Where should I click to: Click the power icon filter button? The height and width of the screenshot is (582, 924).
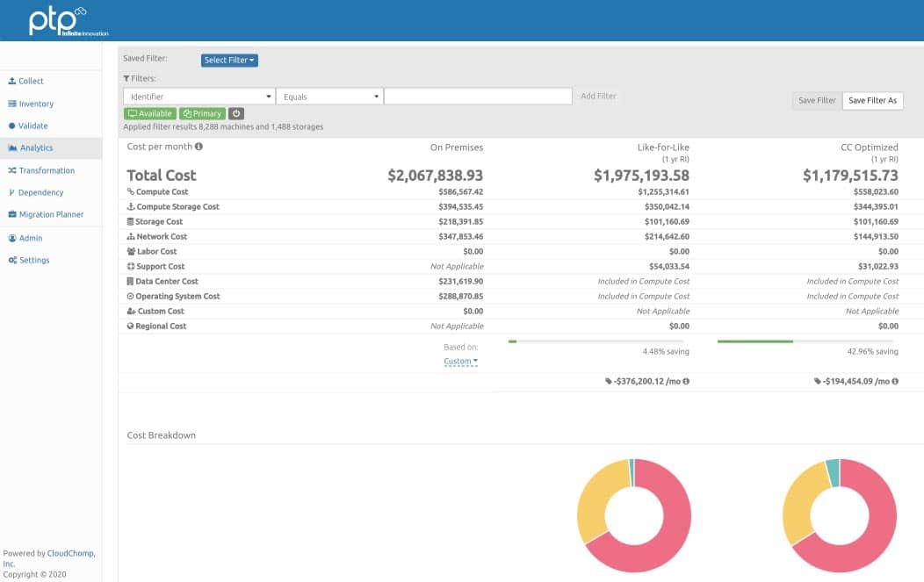pyautogui.click(x=237, y=114)
